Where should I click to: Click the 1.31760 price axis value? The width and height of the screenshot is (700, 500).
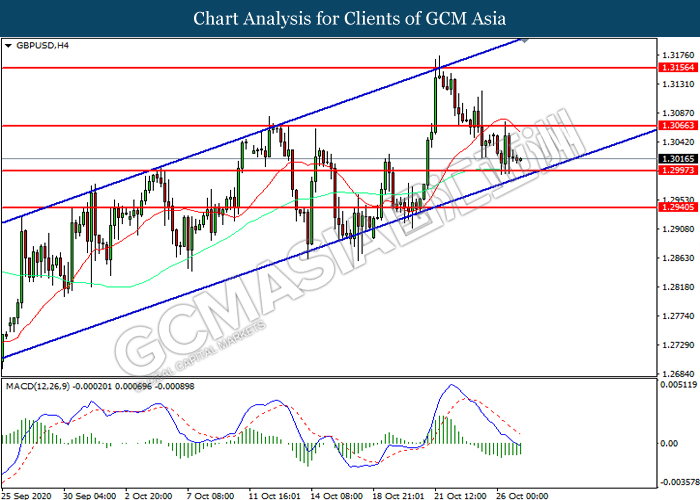(679, 55)
